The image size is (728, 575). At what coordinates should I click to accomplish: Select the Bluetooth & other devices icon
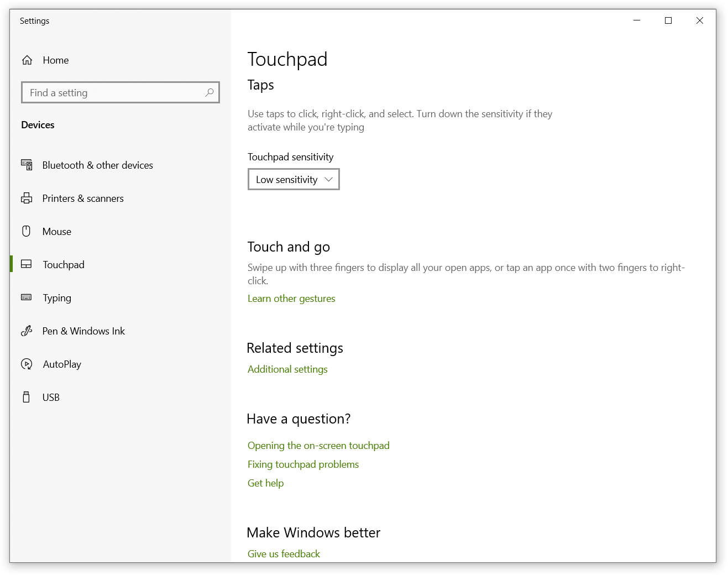[x=27, y=165]
